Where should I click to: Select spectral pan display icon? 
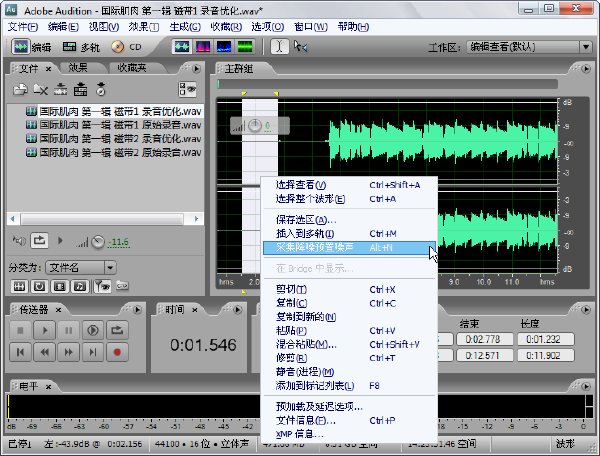(x=224, y=47)
